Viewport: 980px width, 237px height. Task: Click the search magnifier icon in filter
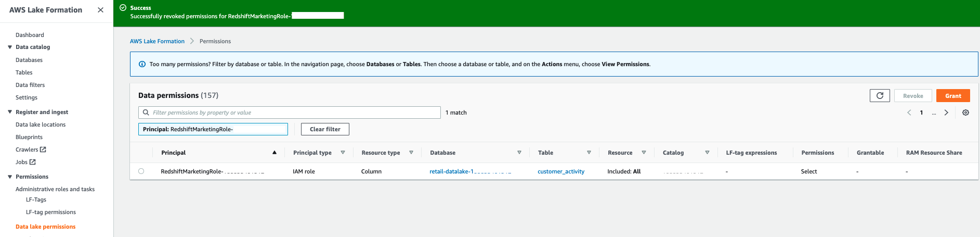click(x=146, y=113)
